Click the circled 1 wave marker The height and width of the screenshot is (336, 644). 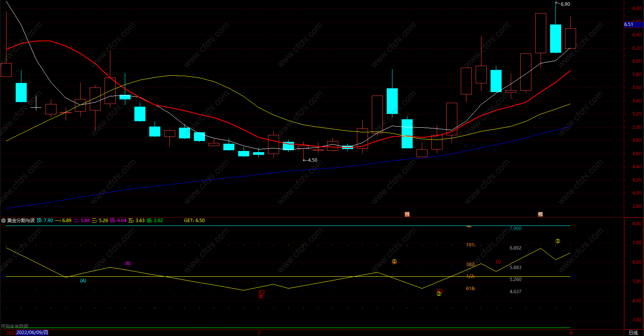click(x=394, y=262)
